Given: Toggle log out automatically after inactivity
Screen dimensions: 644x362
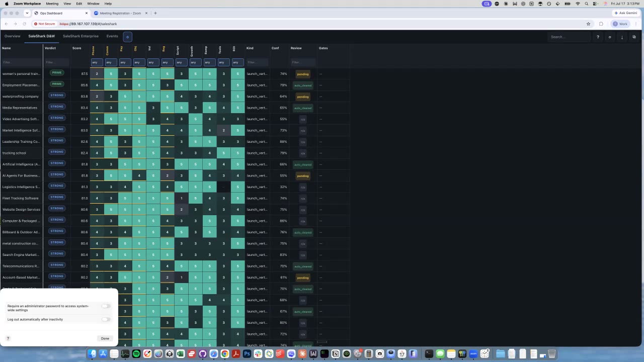Looking at the screenshot, I should coord(106,319).
